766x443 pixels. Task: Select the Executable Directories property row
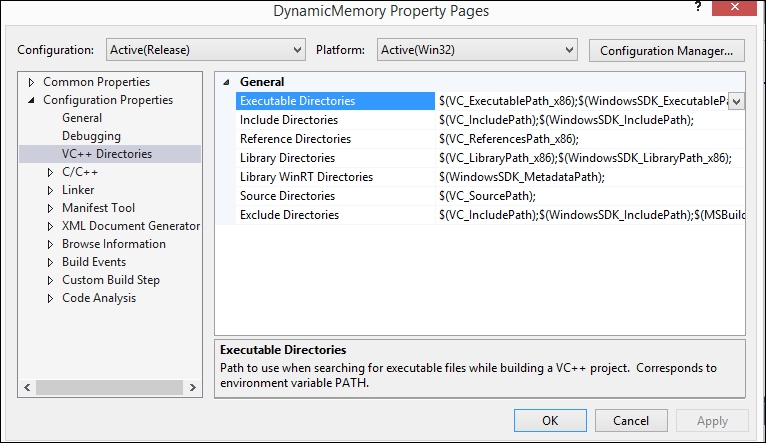335,101
